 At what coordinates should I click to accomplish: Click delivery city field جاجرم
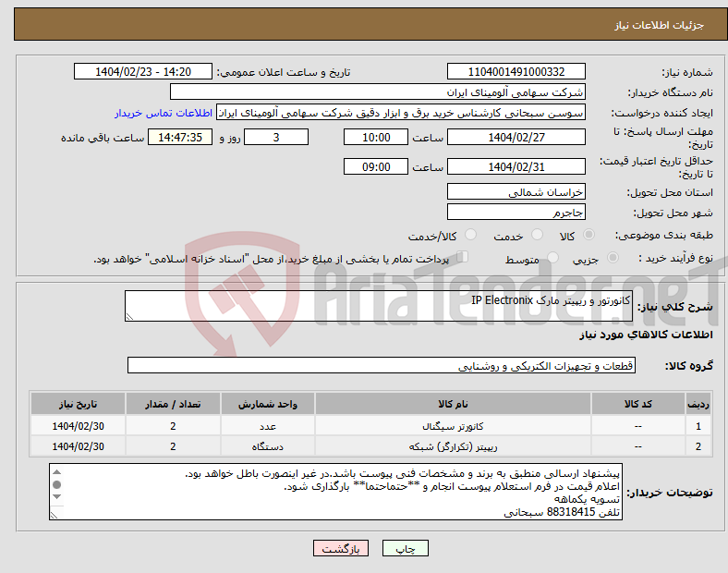pos(516,213)
